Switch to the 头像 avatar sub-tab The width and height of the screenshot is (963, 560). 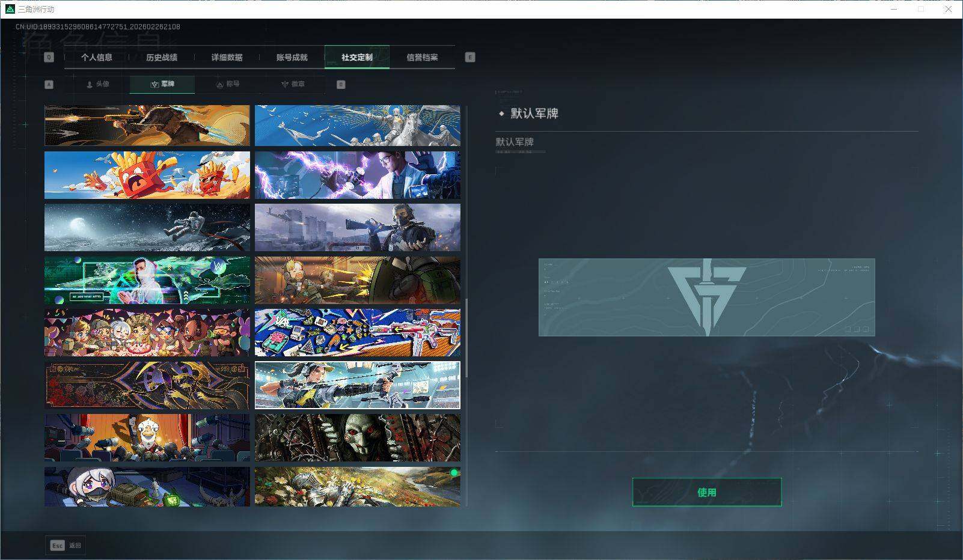(97, 84)
